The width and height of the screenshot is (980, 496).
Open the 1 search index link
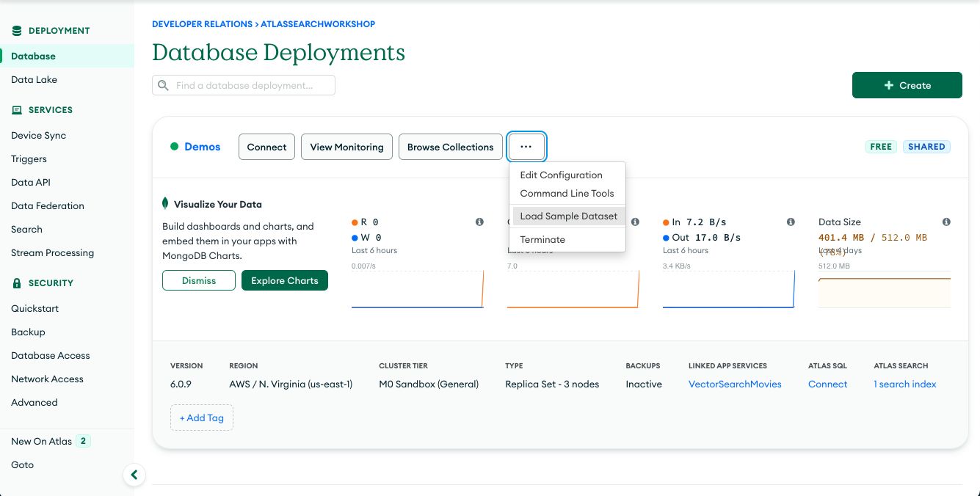(x=905, y=384)
